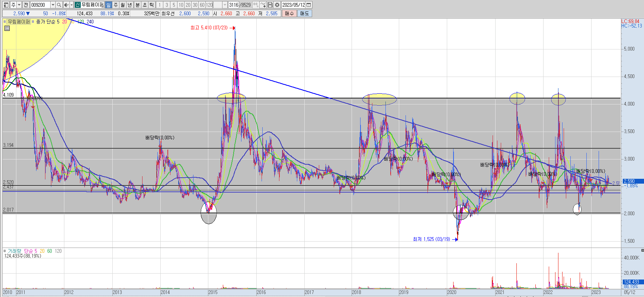This screenshot has height=297, width=644.
Task: Expand the speaker options dropdown arrow
Action: [71, 5]
